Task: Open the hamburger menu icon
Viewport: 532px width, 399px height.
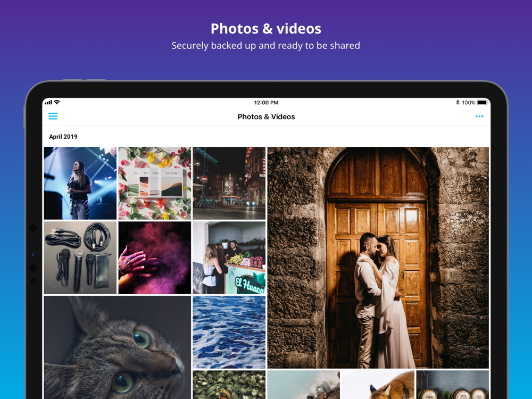Action: [x=53, y=117]
